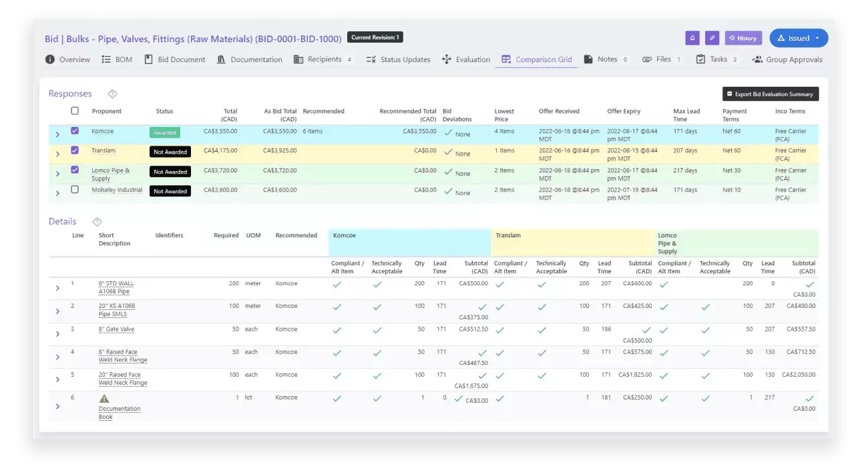868x473 pixels.
Task: Click the list icon beside BOM
Action: click(x=106, y=59)
